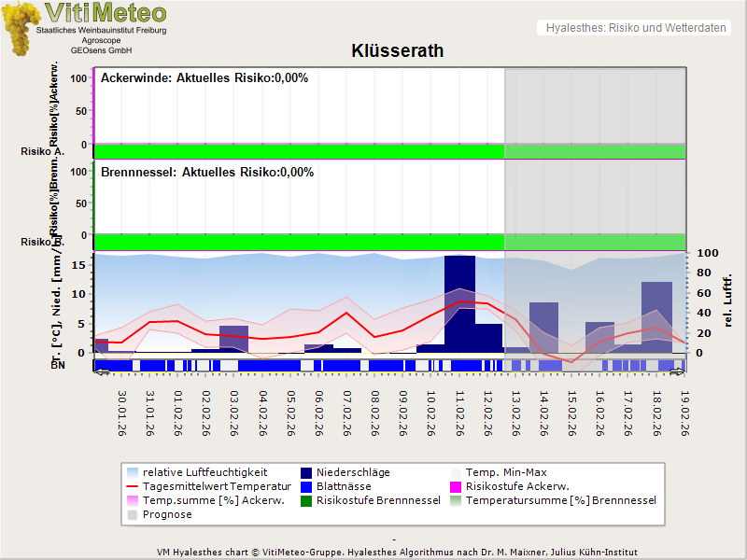
Task: Click the red Tagesmittelwert Temperatur legend line
Action: 133,486
